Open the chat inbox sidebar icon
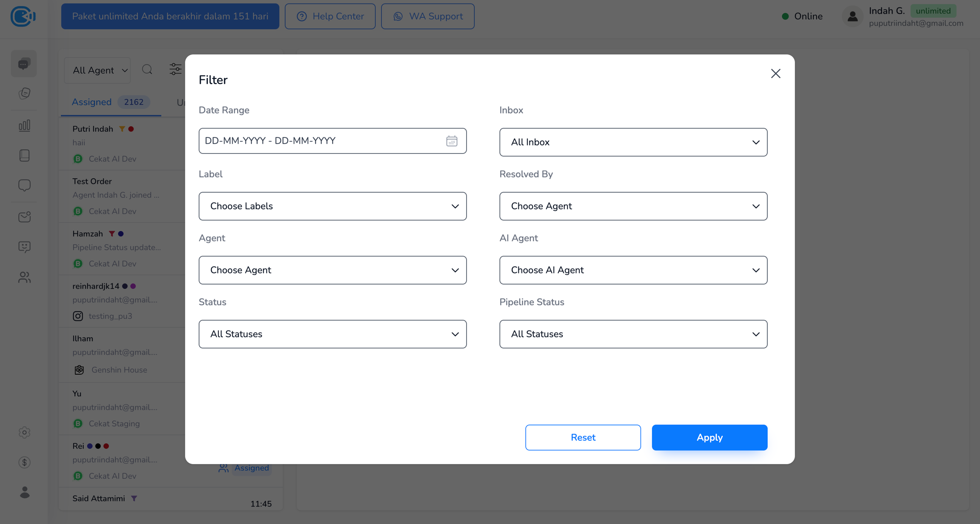This screenshot has width=980, height=524. [x=24, y=64]
